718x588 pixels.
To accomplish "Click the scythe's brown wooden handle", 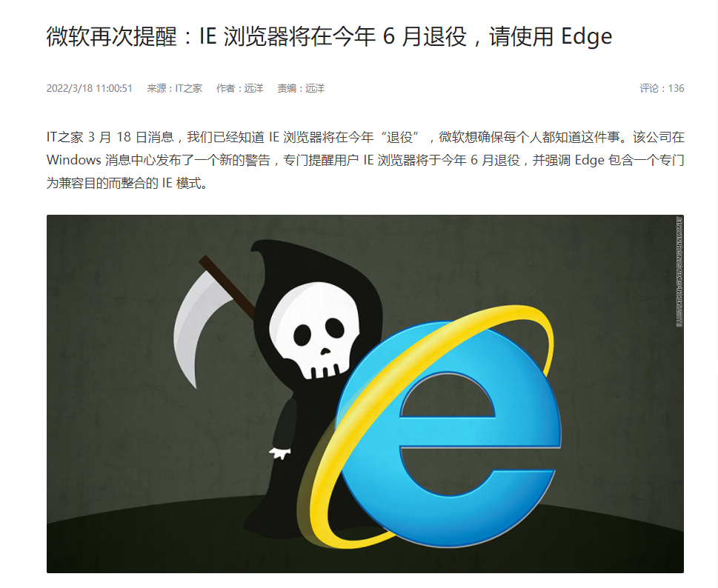I will [x=227, y=287].
